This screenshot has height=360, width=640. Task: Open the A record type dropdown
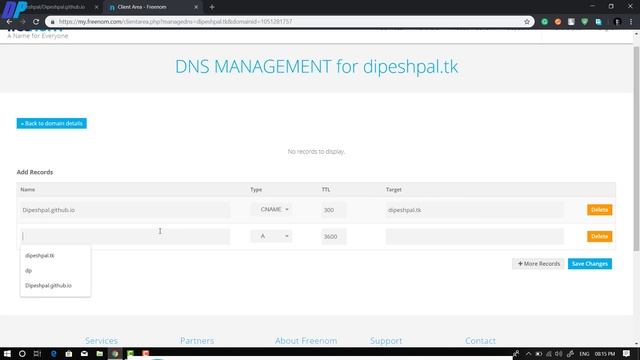coord(271,236)
